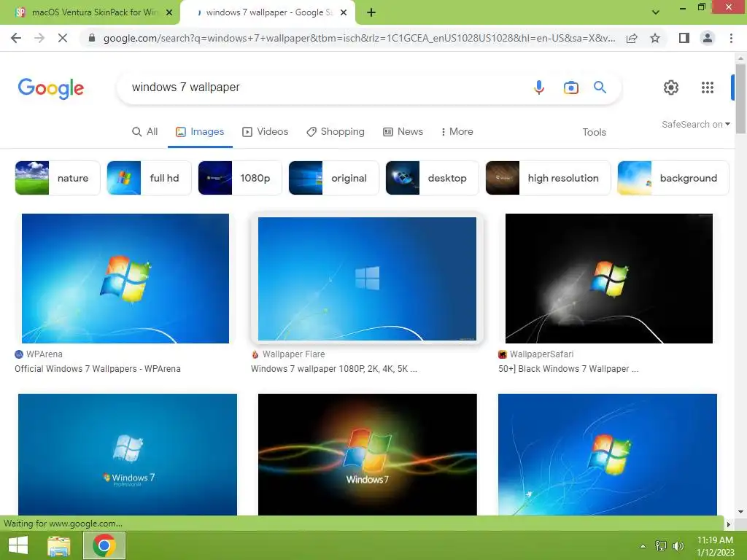
Task: Click the WPArena source label
Action: point(44,354)
